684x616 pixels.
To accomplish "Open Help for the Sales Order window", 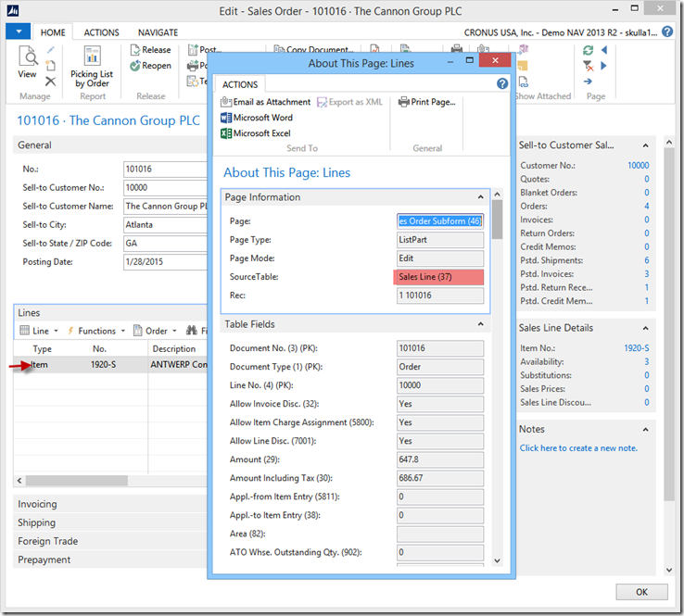I will coord(667,31).
